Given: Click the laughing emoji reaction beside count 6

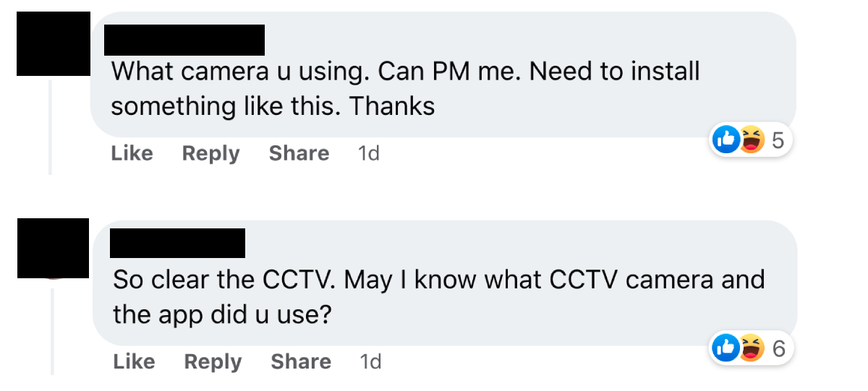Looking at the screenshot, I should tap(752, 348).
